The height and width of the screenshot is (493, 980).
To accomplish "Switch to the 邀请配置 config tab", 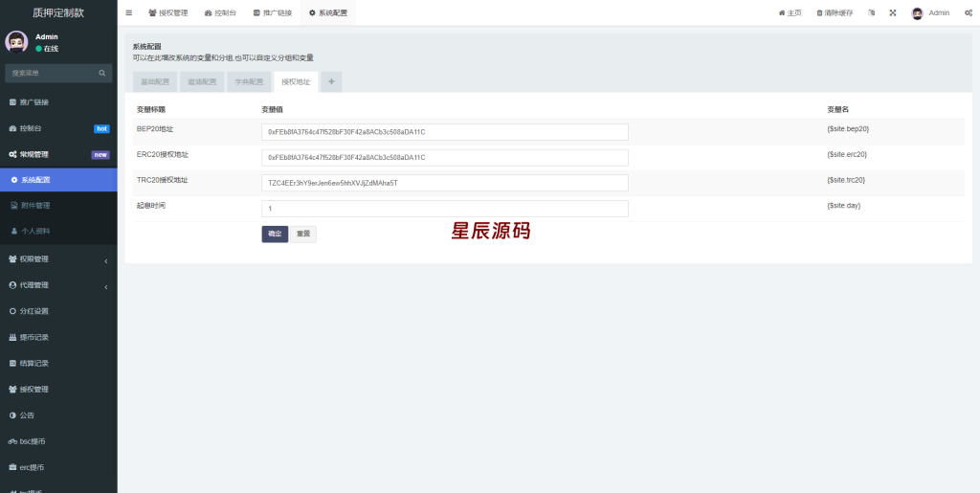I will tap(202, 82).
